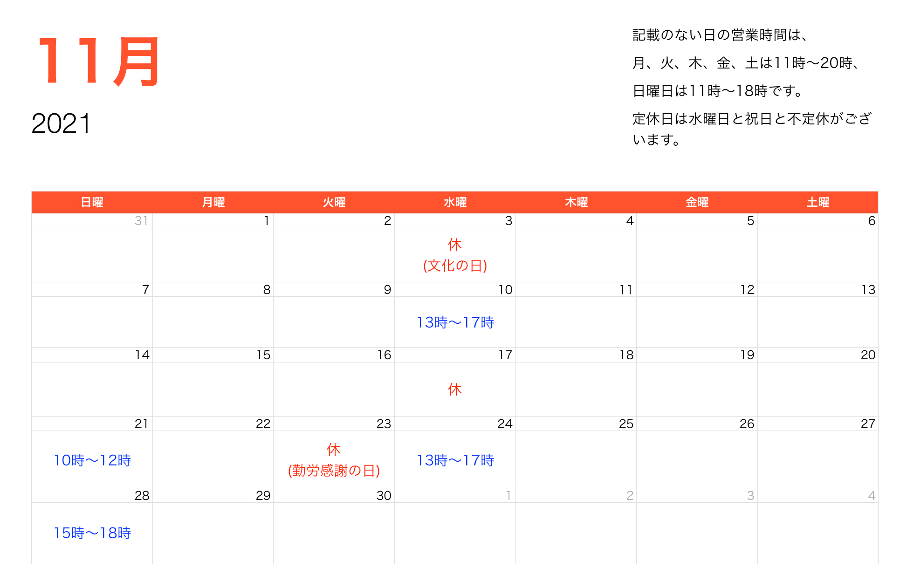The image size is (907, 588).
Task: Click the 休 (勤労感謝の日) holiday entry
Action: pyautogui.click(x=334, y=460)
